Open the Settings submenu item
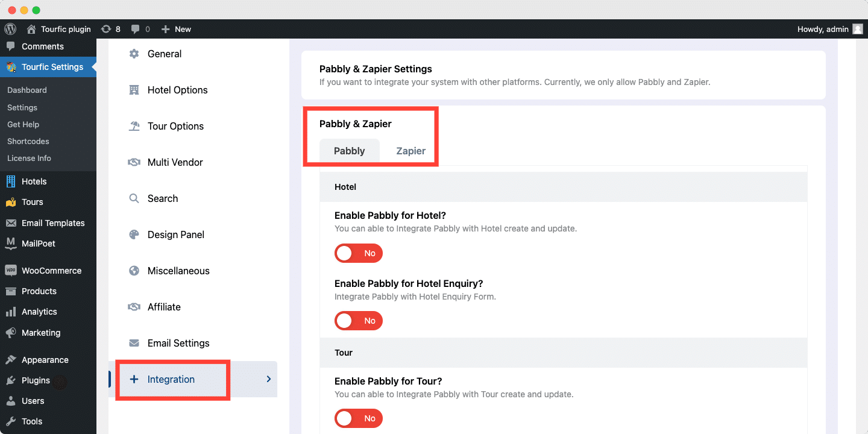The image size is (868, 434). (x=22, y=107)
